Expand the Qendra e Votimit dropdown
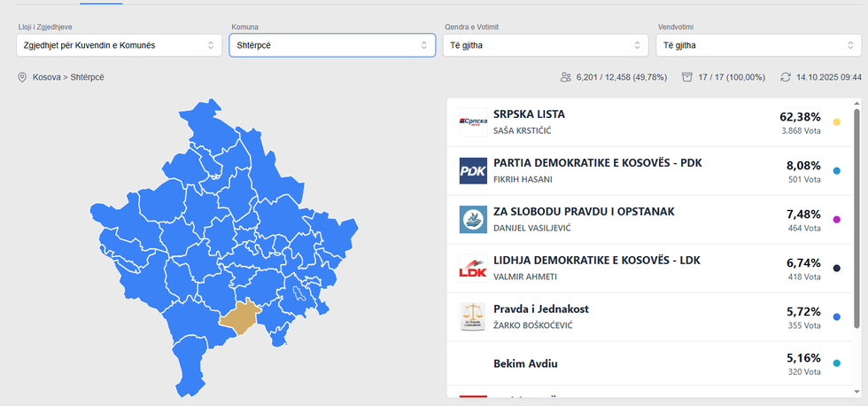This screenshot has width=868, height=406. click(x=546, y=45)
